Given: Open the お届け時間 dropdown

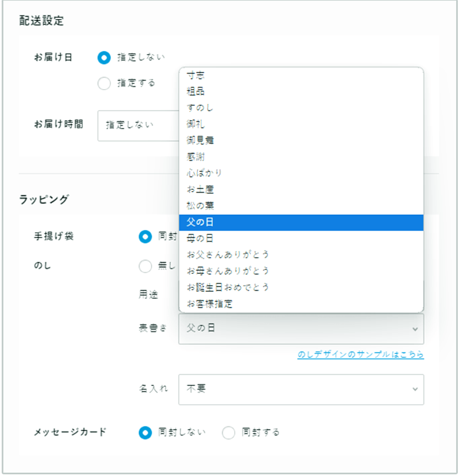Looking at the screenshot, I should click(x=139, y=126).
